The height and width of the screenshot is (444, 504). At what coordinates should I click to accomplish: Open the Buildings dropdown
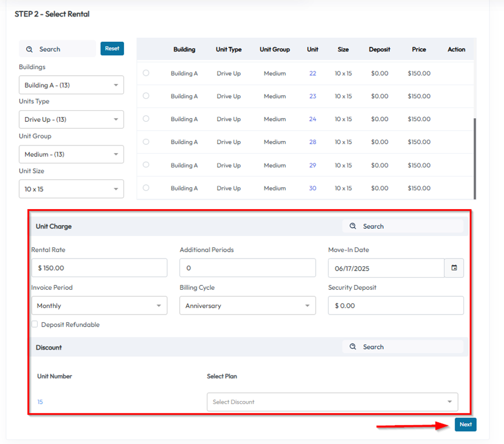pos(71,85)
